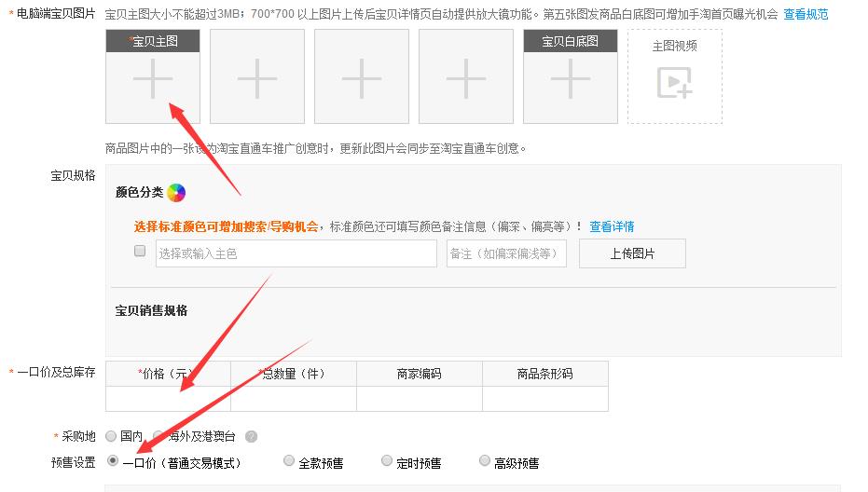This screenshot has width=868, height=492.
Task: Open the 采购地 help question-mark icon
Action: pyautogui.click(x=251, y=436)
